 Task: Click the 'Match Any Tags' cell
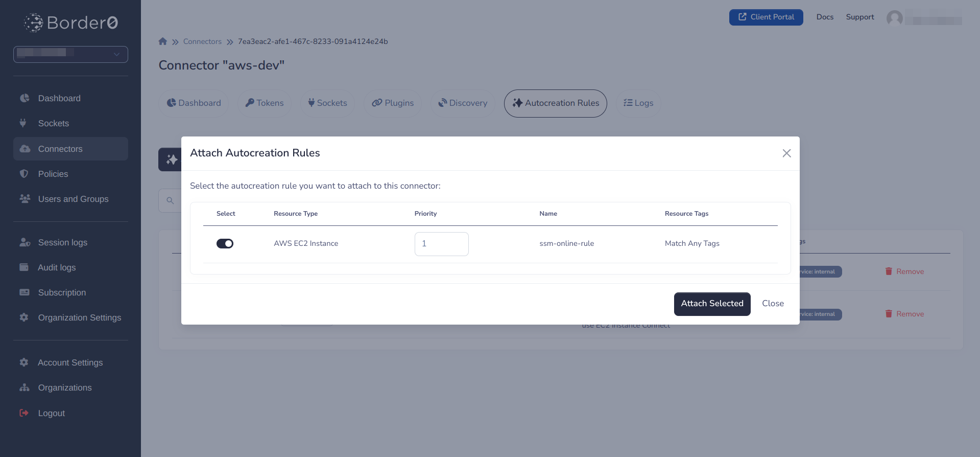[x=692, y=244]
